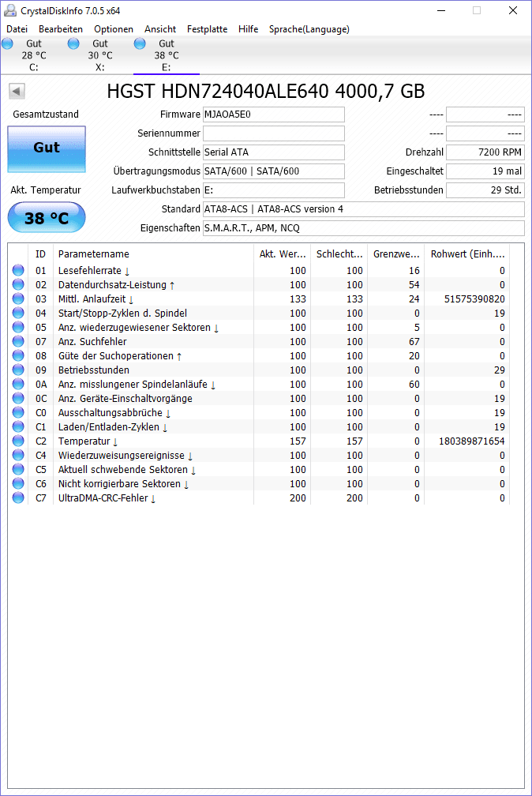Open the Optionen menu
The width and height of the screenshot is (532, 796).
pyautogui.click(x=113, y=29)
